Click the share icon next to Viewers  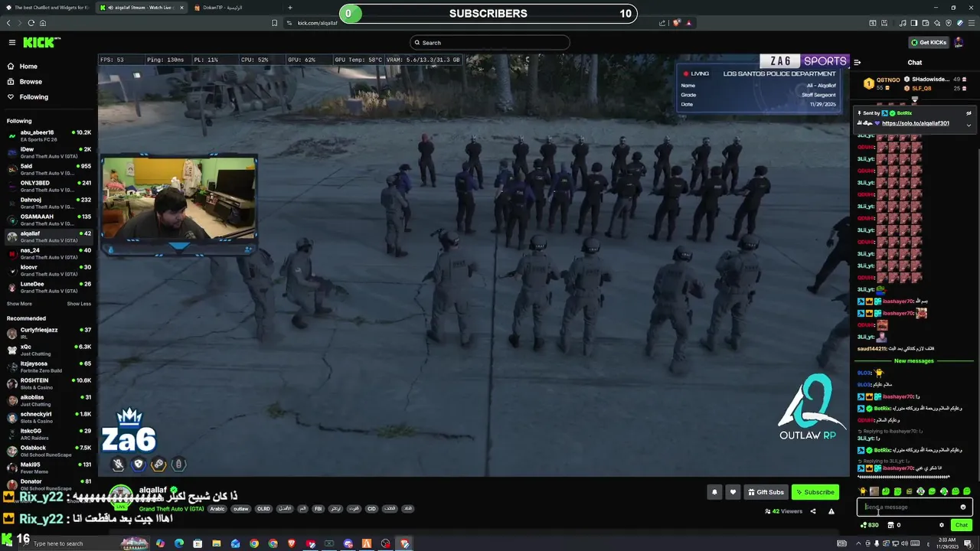point(813,511)
